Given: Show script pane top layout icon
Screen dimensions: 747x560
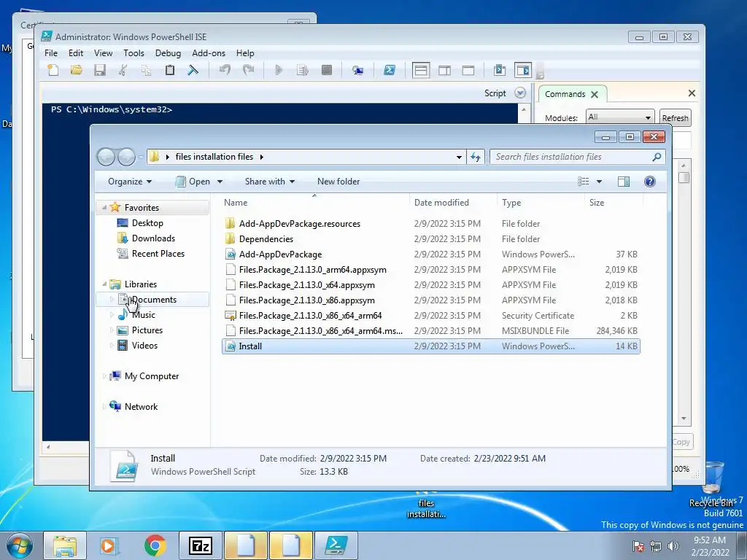Looking at the screenshot, I should tap(421, 71).
